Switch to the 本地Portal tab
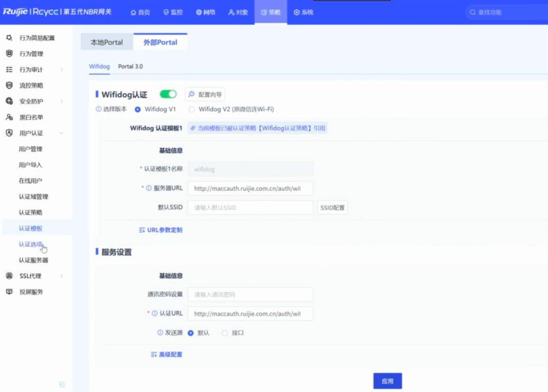 (x=107, y=42)
